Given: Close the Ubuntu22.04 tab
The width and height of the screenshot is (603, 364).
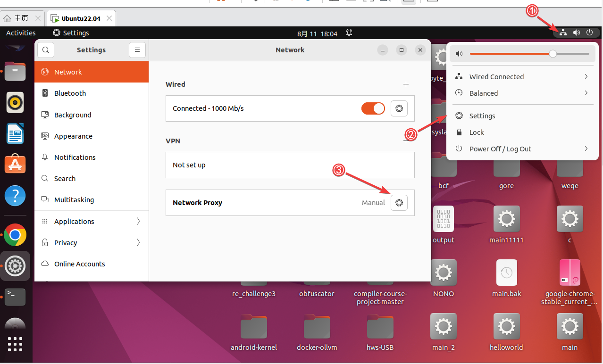Looking at the screenshot, I should (x=109, y=18).
